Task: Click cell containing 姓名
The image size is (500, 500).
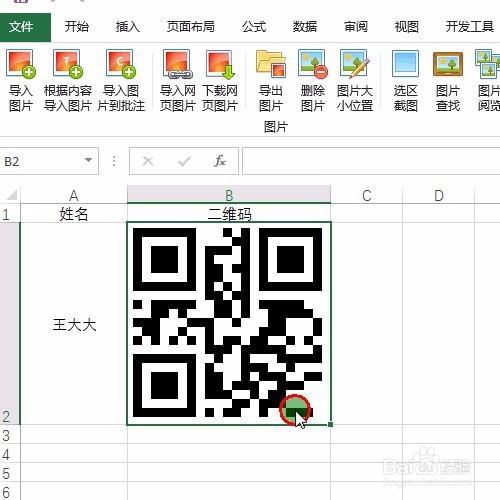Action: coord(74,214)
